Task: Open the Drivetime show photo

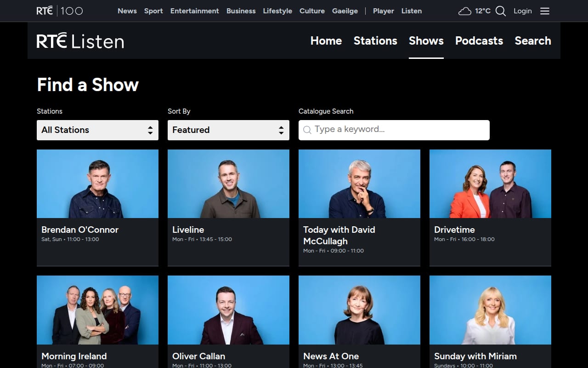Action: pyautogui.click(x=490, y=184)
